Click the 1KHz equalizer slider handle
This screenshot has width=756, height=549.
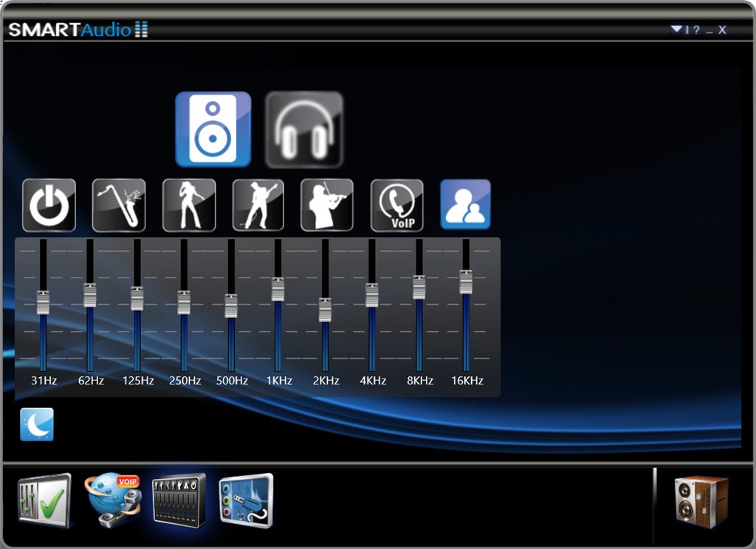(x=278, y=289)
